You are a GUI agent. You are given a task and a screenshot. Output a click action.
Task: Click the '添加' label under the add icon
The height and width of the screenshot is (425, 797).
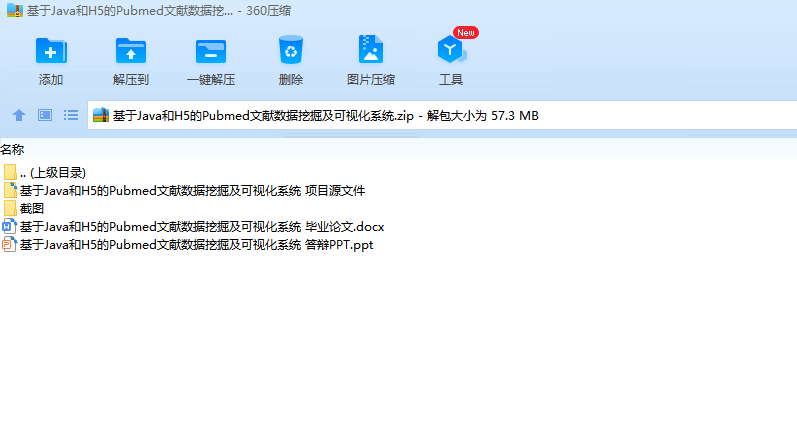[51, 80]
